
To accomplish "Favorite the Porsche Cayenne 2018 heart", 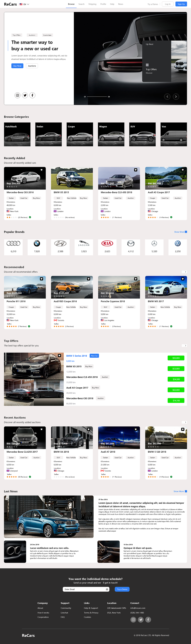I will 136,279.
